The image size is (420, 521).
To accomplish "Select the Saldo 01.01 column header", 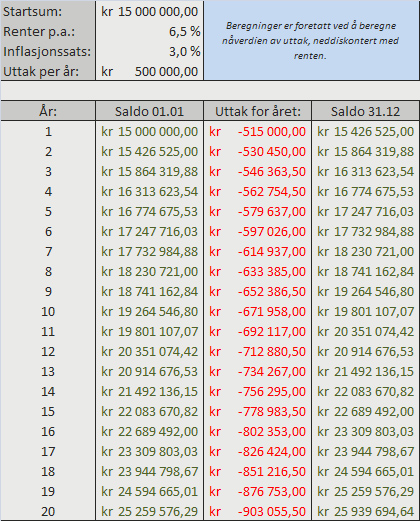I will click(x=149, y=111).
